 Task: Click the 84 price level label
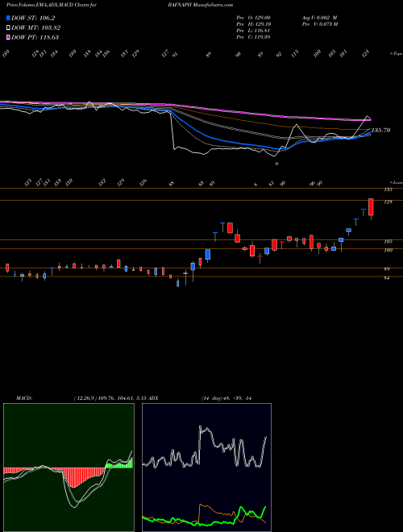tap(388, 278)
